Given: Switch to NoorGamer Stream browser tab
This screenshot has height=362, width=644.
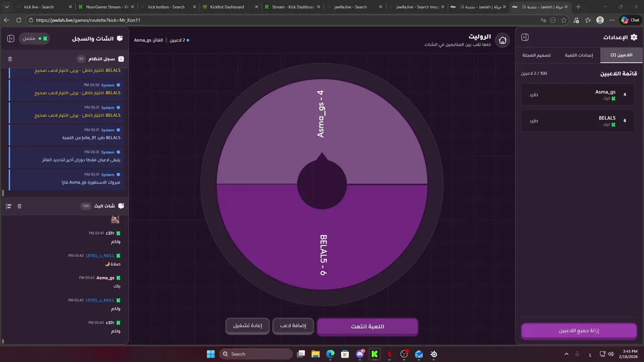Looking at the screenshot, I should tap(106, 7).
